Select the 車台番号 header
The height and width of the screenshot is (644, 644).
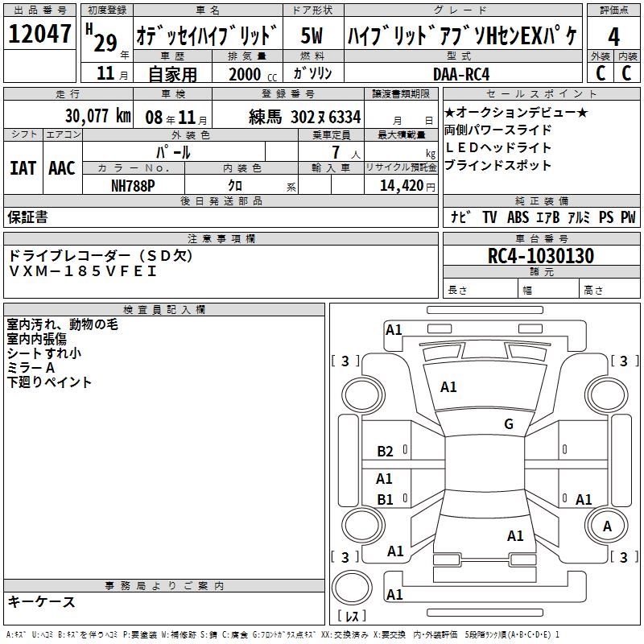tap(541, 238)
